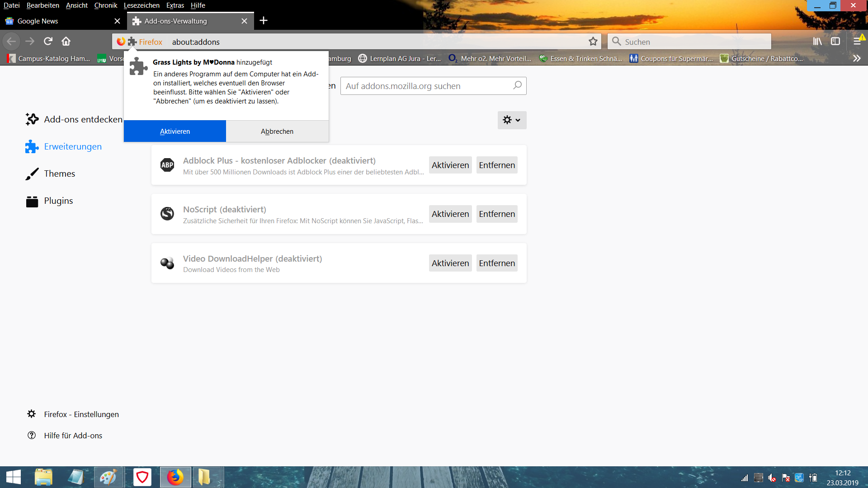Toggle the sidebar view icon

[x=835, y=42]
